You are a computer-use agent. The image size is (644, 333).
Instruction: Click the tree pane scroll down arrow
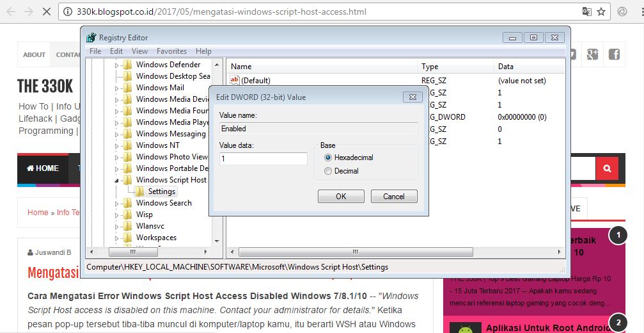(x=217, y=241)
